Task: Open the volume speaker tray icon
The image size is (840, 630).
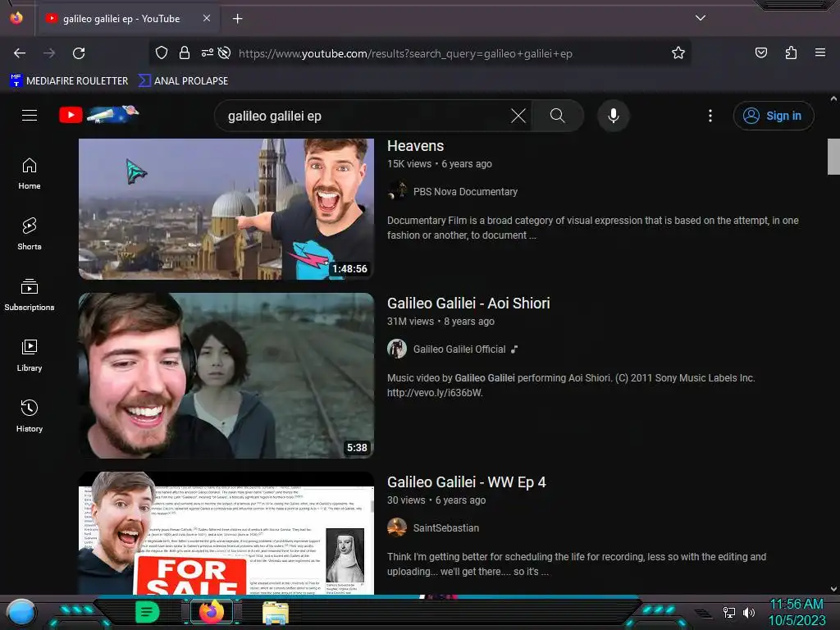Action: pyautogui.click(x=749, y=612)
